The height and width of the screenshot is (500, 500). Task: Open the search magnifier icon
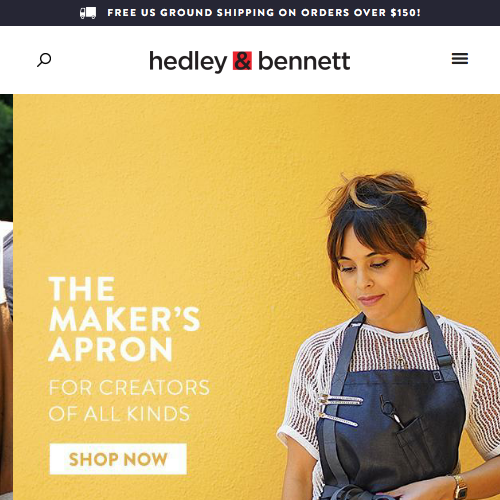point(44,60)
